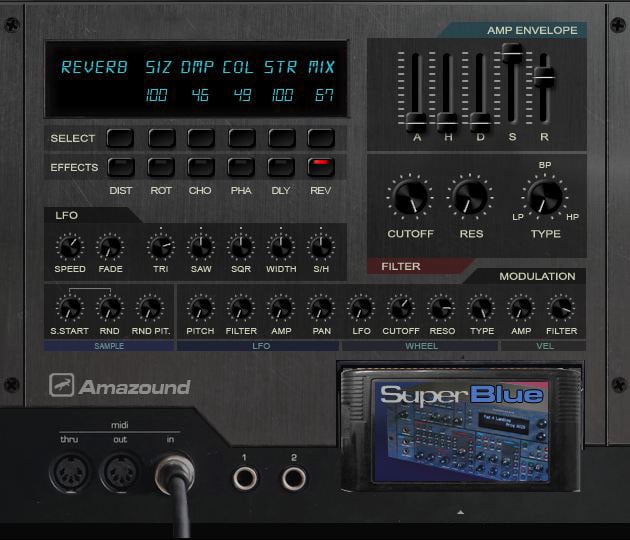Screen dimensions: 630x540
Task: Click the Attack (A) envelope slider handle
Action: click(416, 122)
